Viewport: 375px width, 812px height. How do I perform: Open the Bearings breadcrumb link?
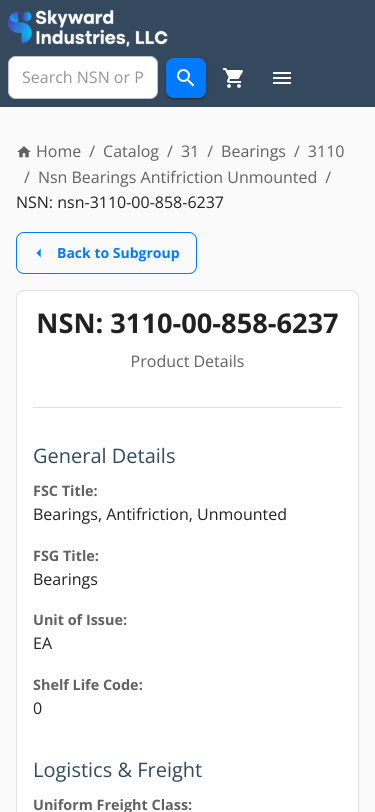(x=253, y=151)
